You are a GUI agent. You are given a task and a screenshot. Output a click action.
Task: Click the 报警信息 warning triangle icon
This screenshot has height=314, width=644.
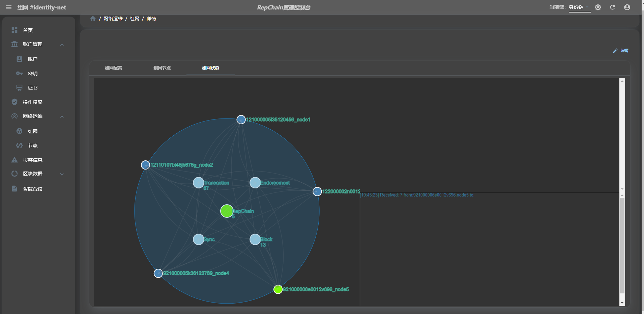click(14, 160)
